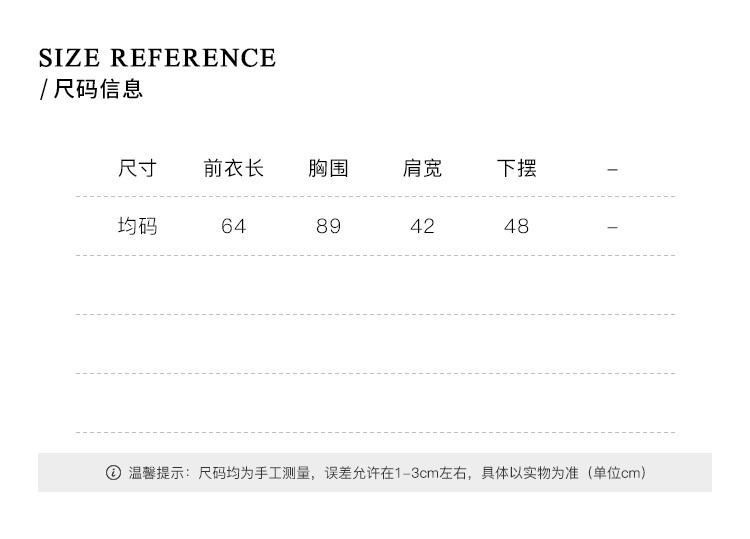Select the 前衣长 column header
The width and height of the screenshot is (750, 539).
pos(233,169)
